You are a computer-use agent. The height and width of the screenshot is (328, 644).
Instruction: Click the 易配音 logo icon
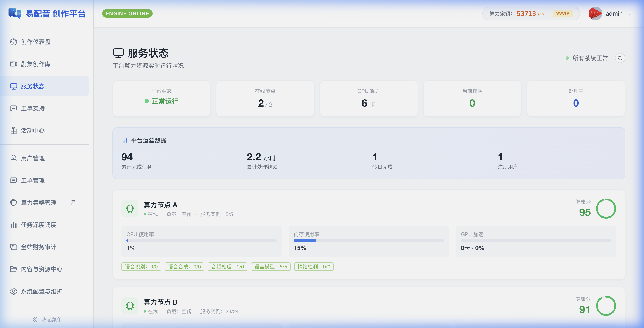[14, 13]
